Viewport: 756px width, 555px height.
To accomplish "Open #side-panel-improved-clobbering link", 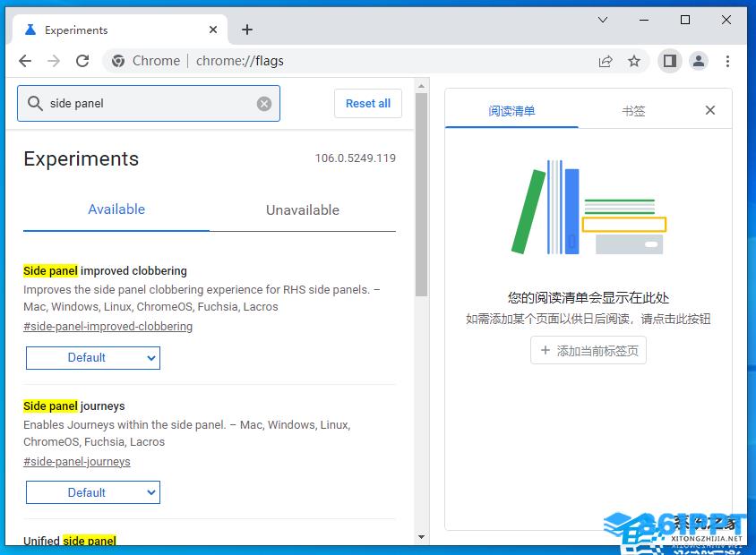I will pyautogui.click(x=108, y=327).
